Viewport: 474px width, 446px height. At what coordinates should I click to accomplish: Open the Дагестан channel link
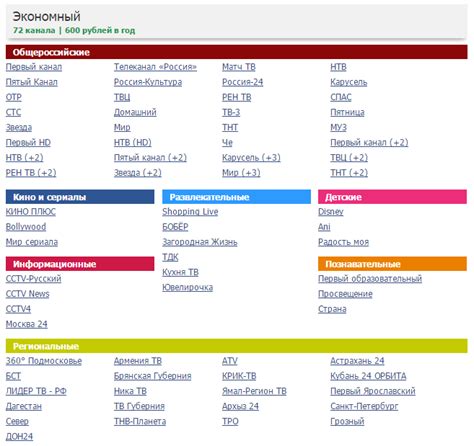24,406
